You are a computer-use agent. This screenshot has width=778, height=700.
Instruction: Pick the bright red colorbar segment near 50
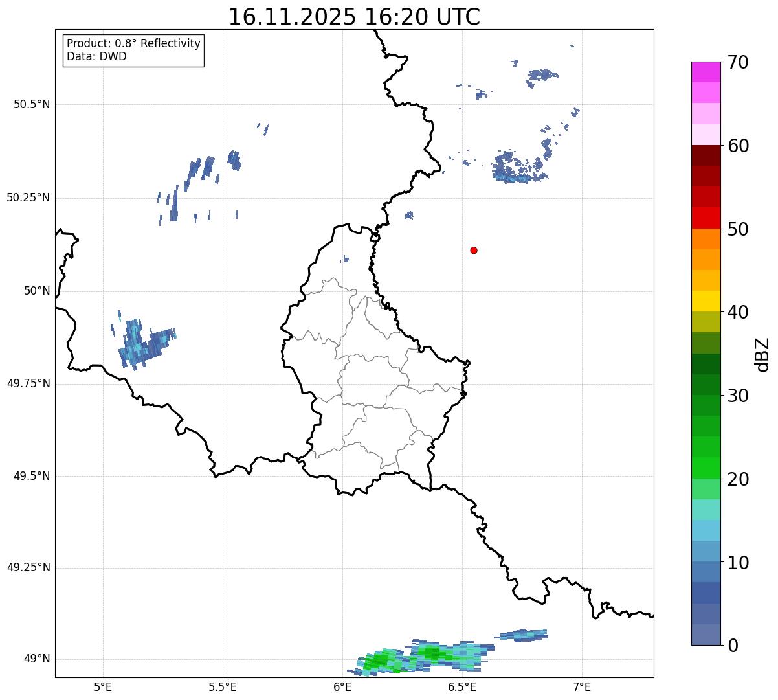click(706, 218)
